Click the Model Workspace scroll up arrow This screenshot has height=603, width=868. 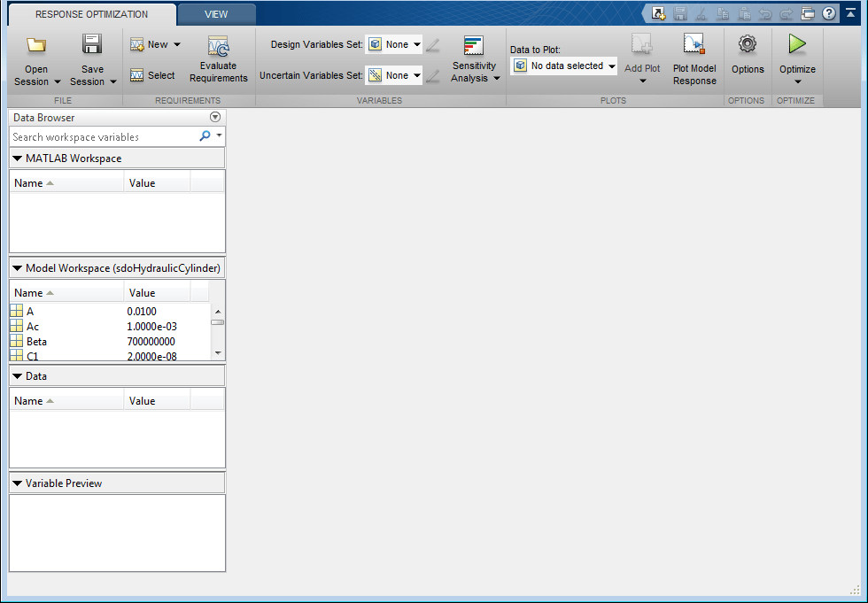(218, 312)
